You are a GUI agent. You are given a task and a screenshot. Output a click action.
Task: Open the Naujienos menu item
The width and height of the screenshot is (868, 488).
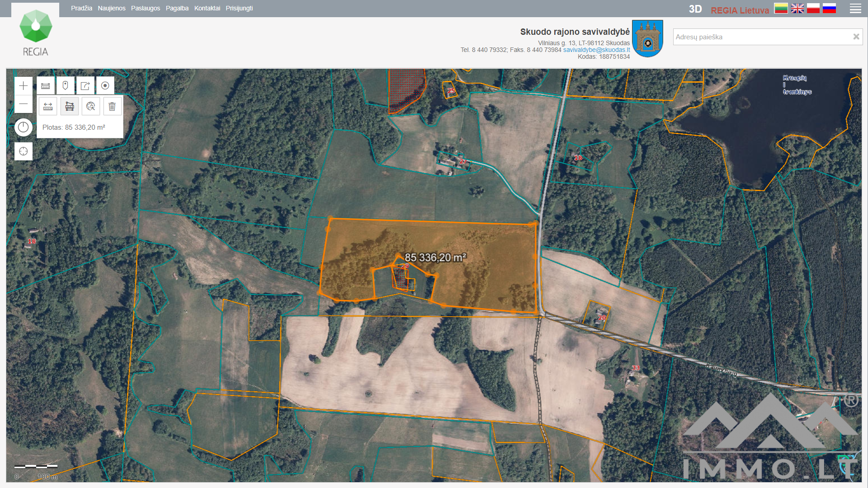coord(112,8)
